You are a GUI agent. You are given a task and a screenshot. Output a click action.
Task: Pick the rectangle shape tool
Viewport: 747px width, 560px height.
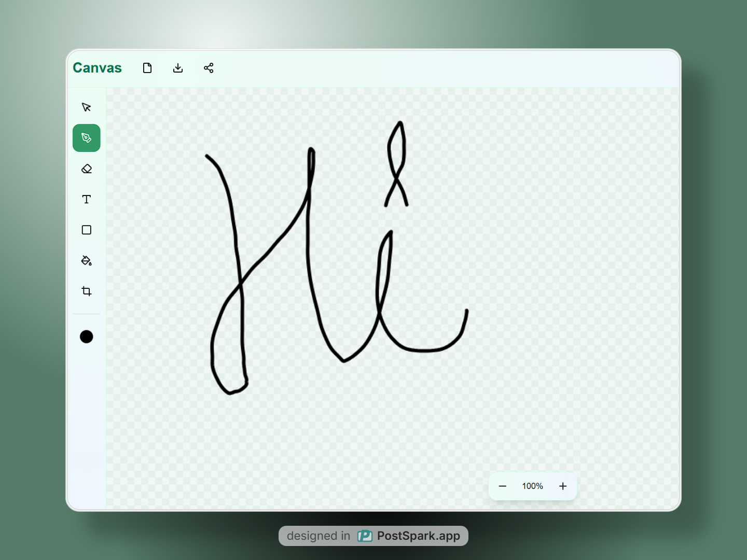(87, 230)
